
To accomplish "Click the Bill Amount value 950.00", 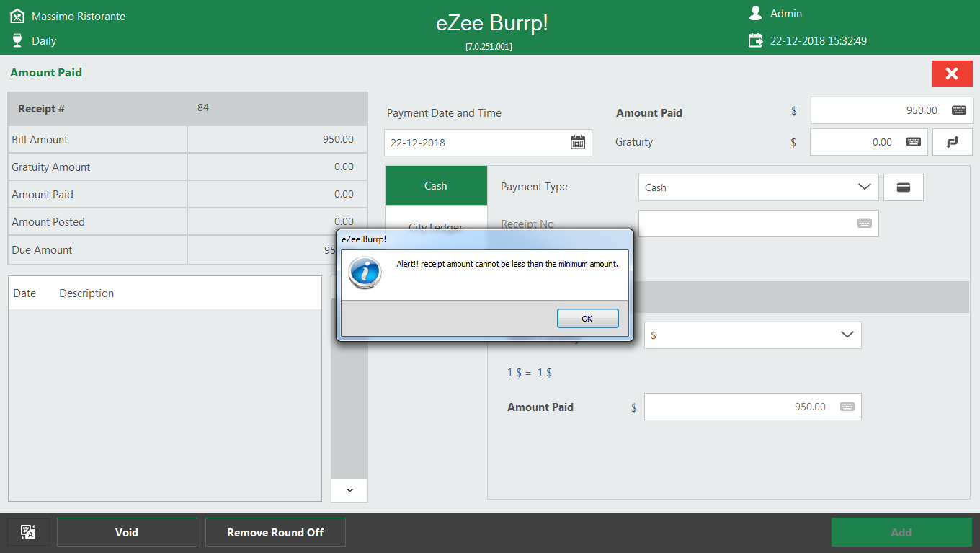I will point(338,139).
